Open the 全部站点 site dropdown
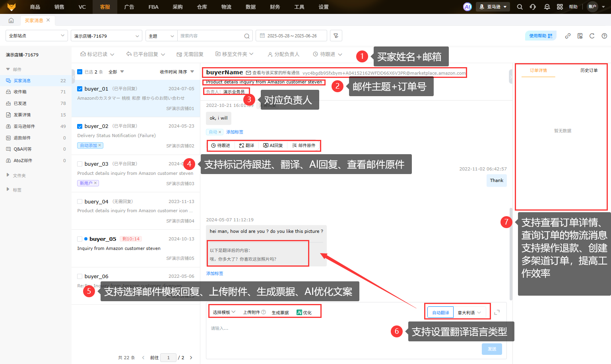The image size is (611, 364). pyautogui.click(x=37, y=36)
